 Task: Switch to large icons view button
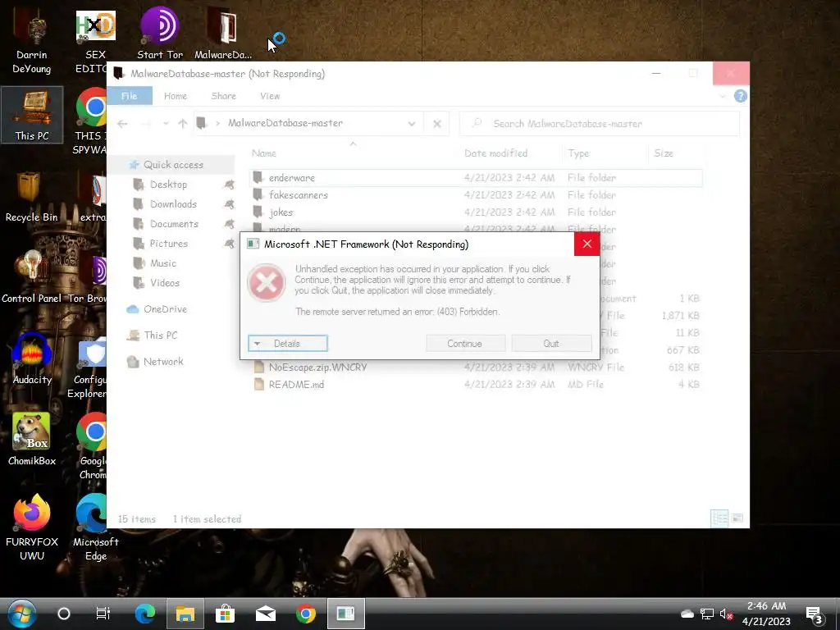point(737,518)
